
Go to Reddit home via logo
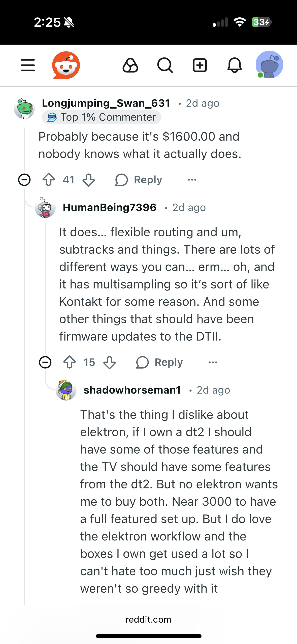pos(66,65)
